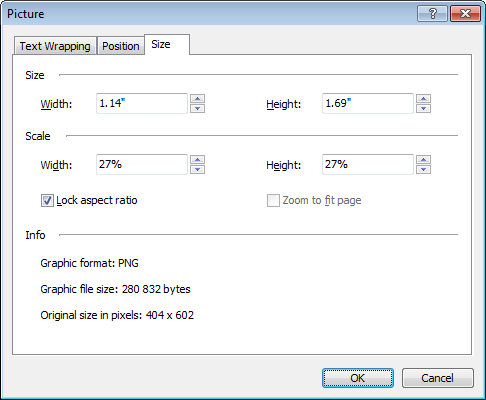This screenshot has height=400, width=486.
Task: Select the Scale Width 27% field
Action: [142, 164]
